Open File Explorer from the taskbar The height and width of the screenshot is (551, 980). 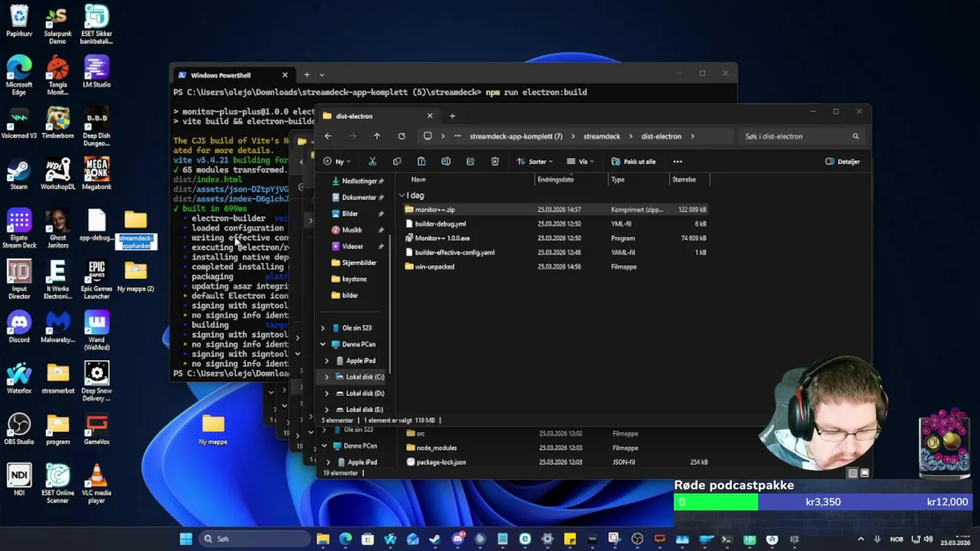click(x=323, y=539)
